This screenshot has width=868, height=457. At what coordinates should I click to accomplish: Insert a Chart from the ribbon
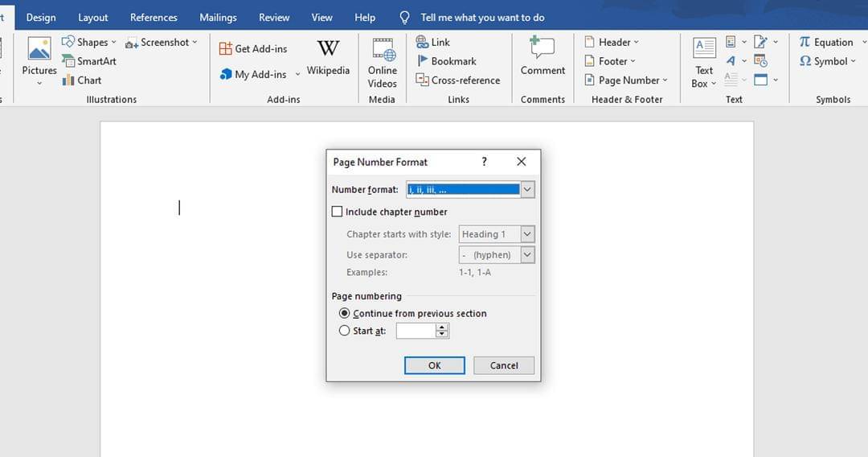click(82, 80)
